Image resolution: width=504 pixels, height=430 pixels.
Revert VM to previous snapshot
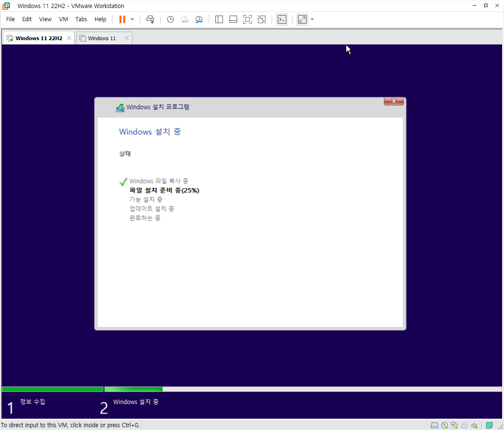185,19
